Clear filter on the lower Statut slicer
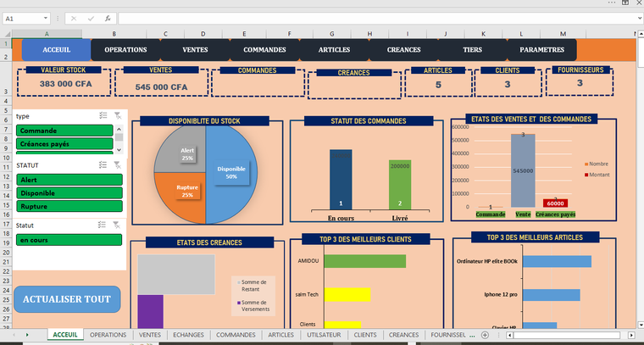644x345 pixels. tap(117, 225)
